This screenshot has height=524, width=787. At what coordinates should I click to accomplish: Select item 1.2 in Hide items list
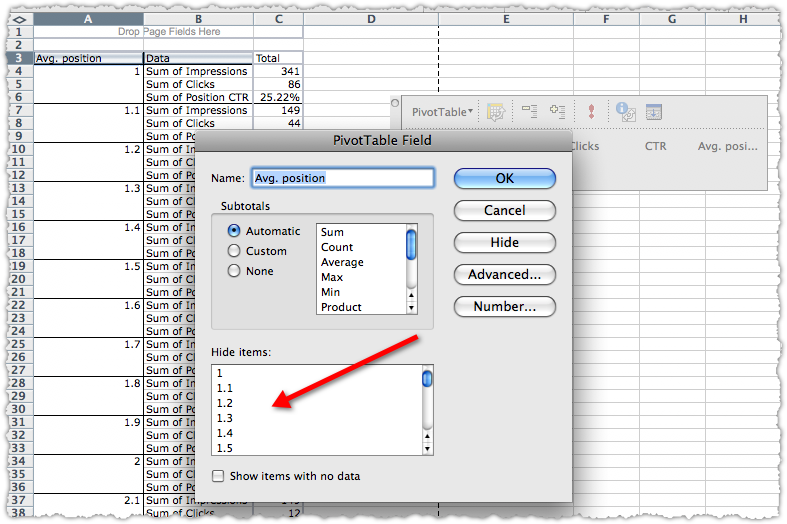[317, 403]
